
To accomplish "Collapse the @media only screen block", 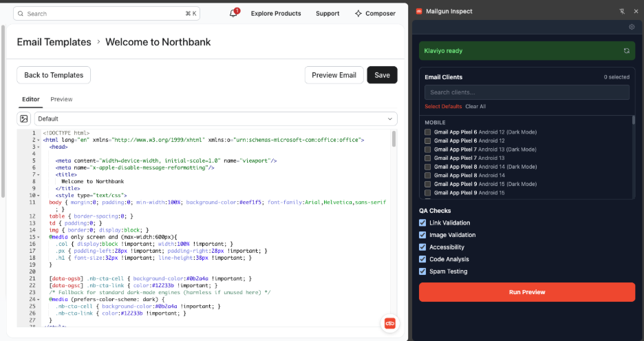I will pos(39,238).
